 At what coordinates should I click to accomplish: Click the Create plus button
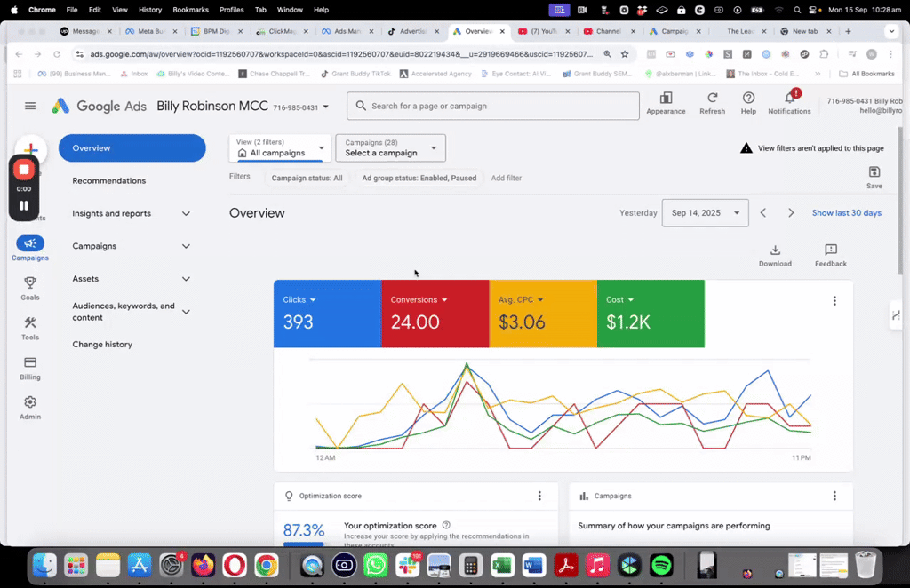pos(30,147)
